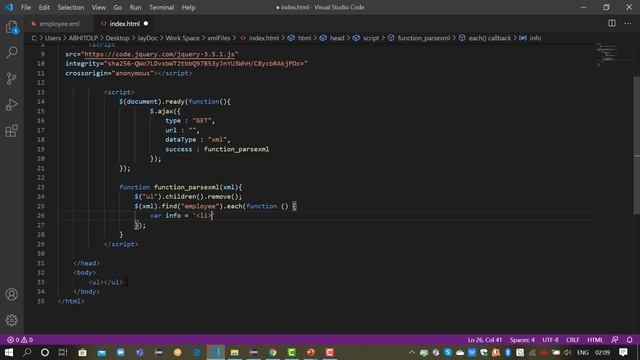Image resolution: width=640 pixels, height=360 pixels.
Task: Open Microsoft Store from taskbar
Action: point(82,352)
